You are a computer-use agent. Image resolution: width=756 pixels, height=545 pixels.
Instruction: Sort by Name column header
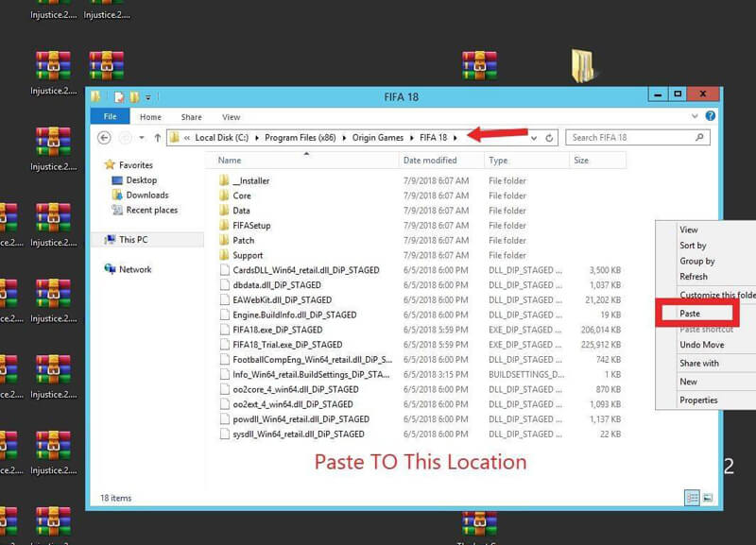(x=302, y=160)
